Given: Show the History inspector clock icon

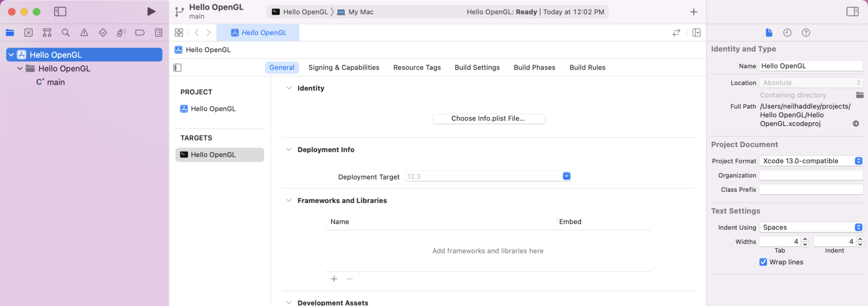Looking at the screenshot, I should 787,33.
